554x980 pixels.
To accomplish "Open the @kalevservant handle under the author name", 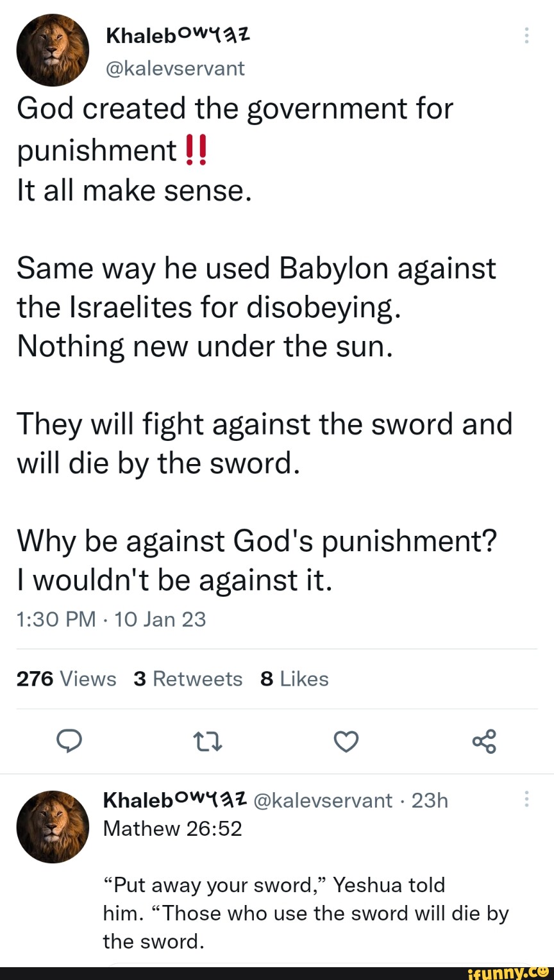I will click(x=175, y=68).
